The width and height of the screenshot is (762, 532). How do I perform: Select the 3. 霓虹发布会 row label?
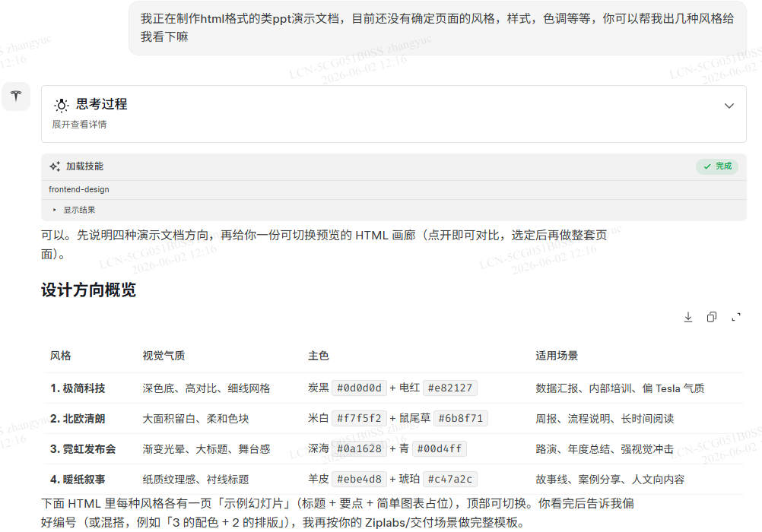(x=83, y=449)
